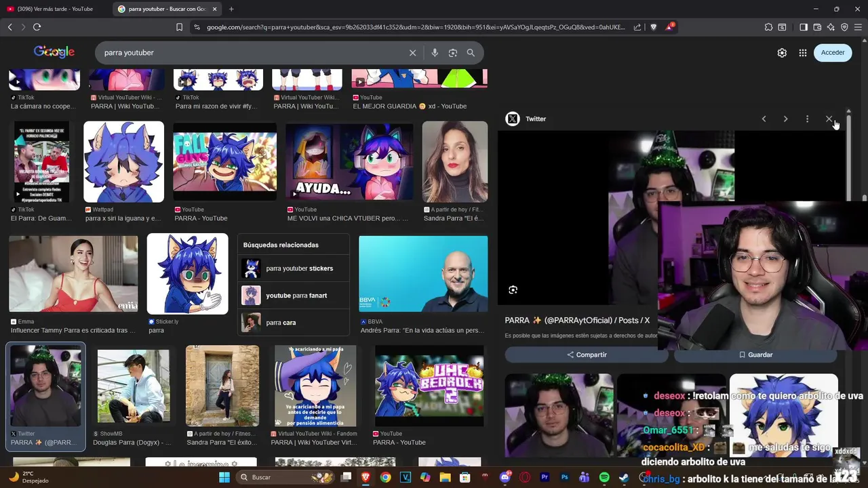Open the Sticker.ly 'parra' sticker image
The width and height of the screenshot is (868, 488).
(x=188, y=274)
